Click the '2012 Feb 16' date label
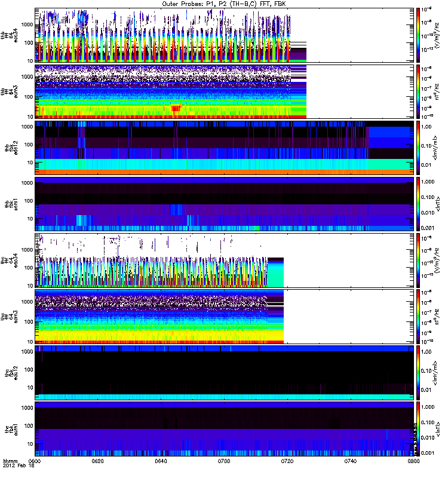Screen dimensions: 448x478 tap(19, 466)
